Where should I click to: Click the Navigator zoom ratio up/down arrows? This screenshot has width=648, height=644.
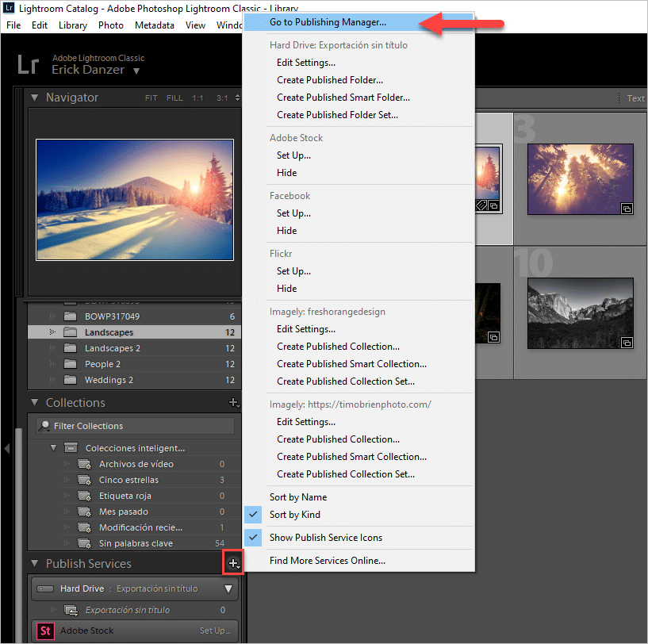click(237, 98)
